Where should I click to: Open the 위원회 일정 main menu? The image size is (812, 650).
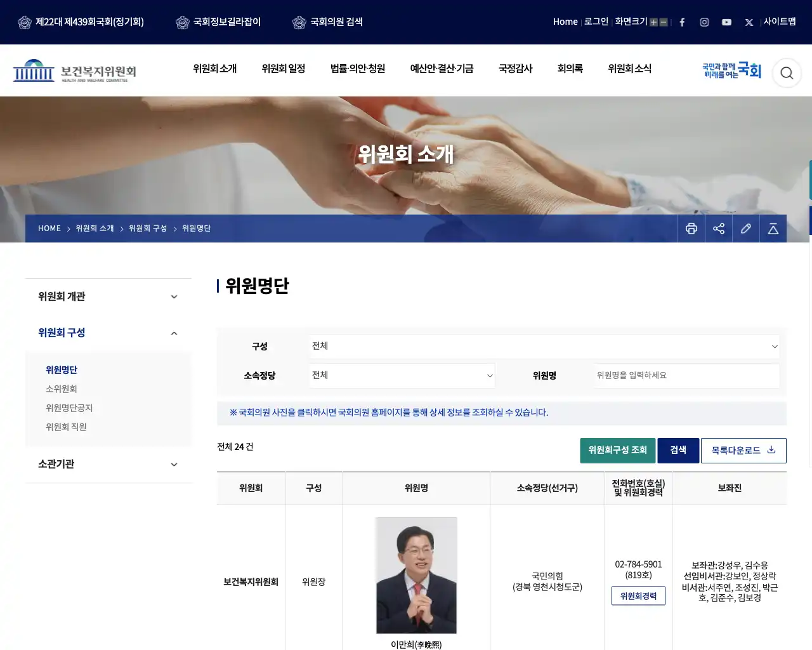point(284,69)
